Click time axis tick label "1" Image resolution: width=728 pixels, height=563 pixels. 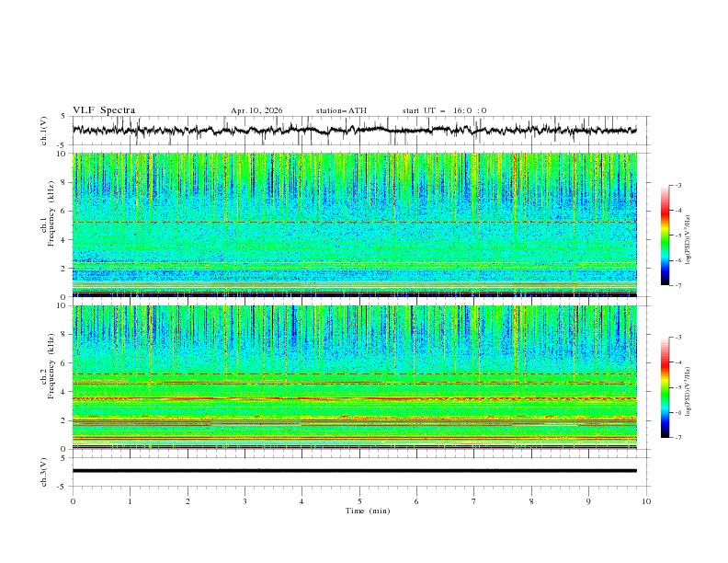click(130, 501)
